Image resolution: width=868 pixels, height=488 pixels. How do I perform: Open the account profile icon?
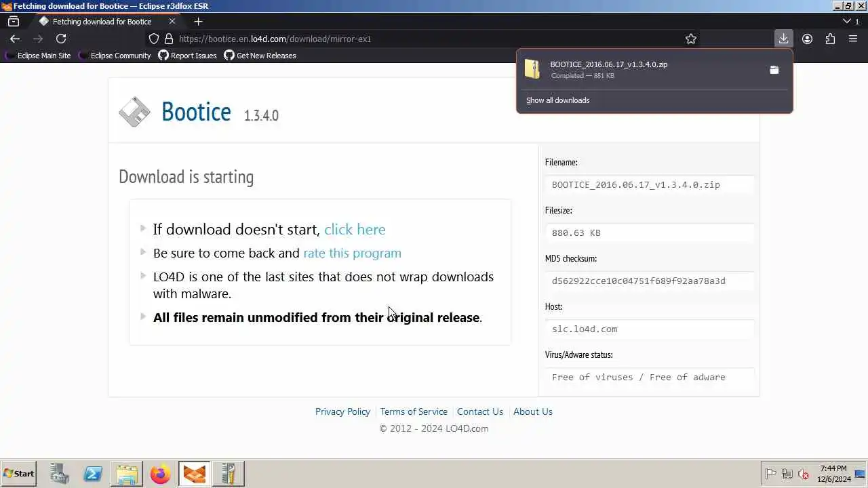(x=807, y=39)
